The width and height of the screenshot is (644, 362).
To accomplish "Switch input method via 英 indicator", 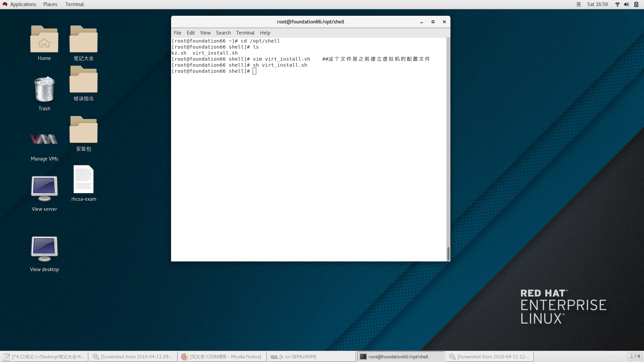I will (x=579, y=4).
